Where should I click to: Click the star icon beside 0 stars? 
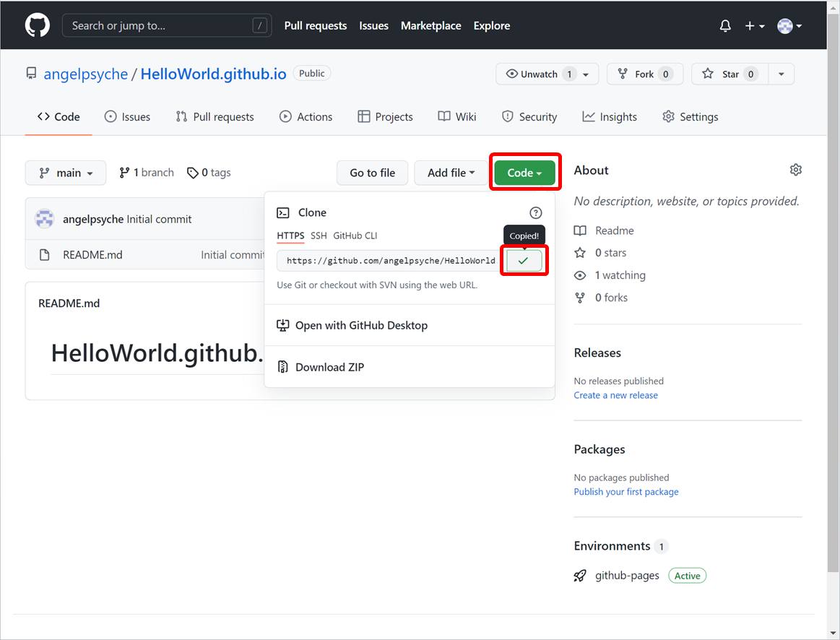click(x=580, y=253)
